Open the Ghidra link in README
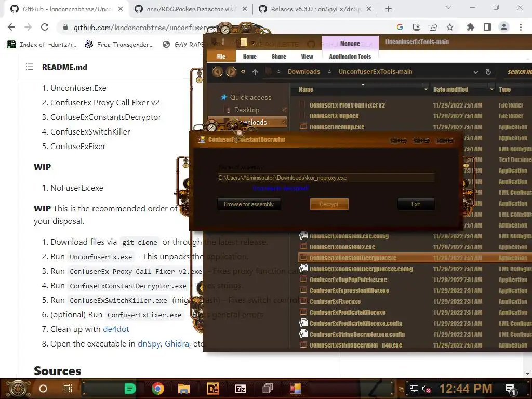532x399 pixels. (x=177, y=344)
